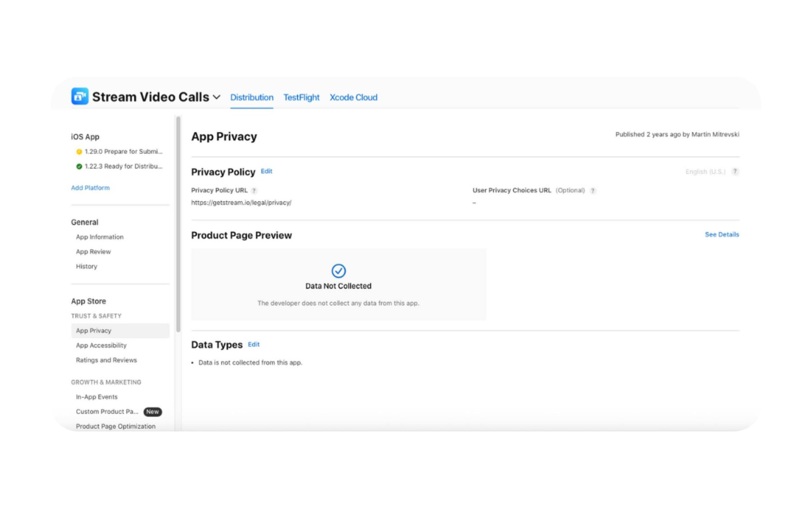Click the New badge beside Custom Product Pages

point(152,412)
